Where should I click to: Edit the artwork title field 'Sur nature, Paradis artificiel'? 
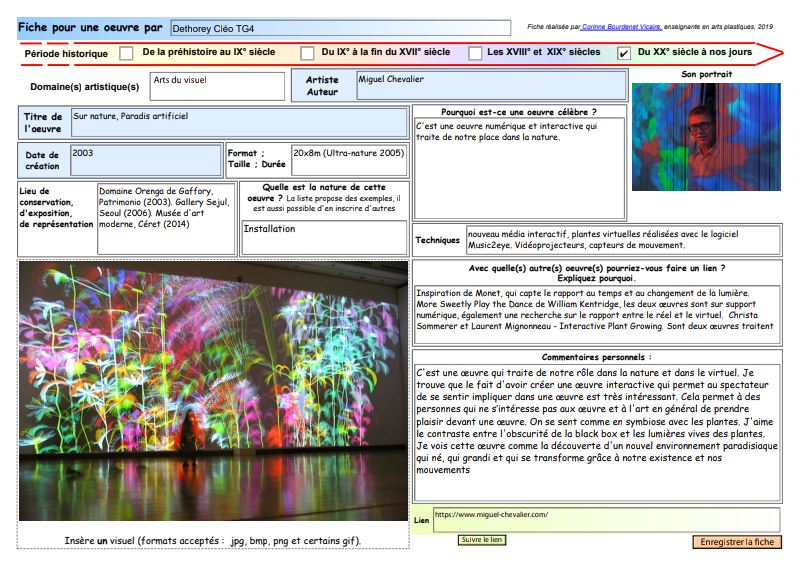(x=238, y=123)
